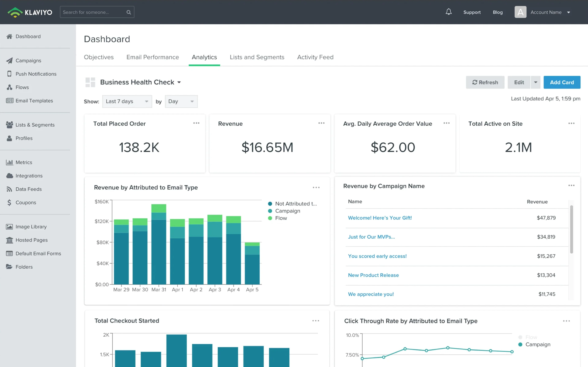The image size is (588, 367).
Task: Open the Day grouping dropdown
Action: point(181,101)
